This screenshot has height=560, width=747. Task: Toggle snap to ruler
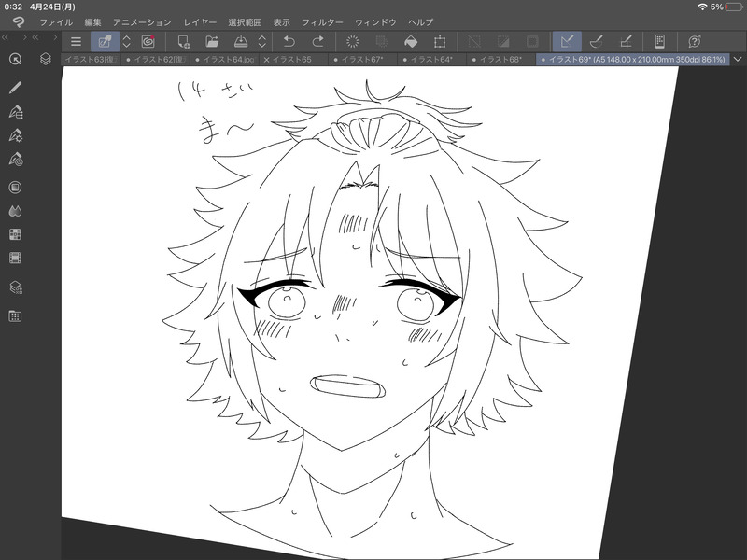[567, 41]
